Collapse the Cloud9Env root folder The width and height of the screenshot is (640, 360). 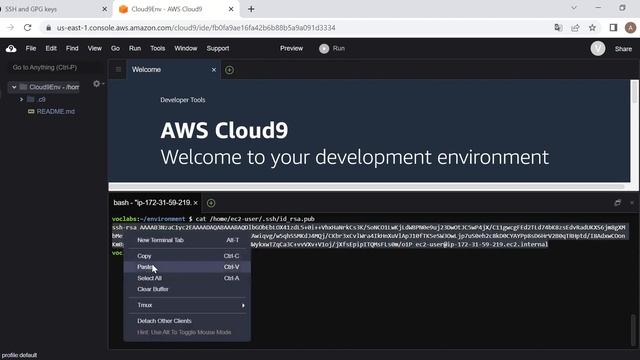click(14, 87)
